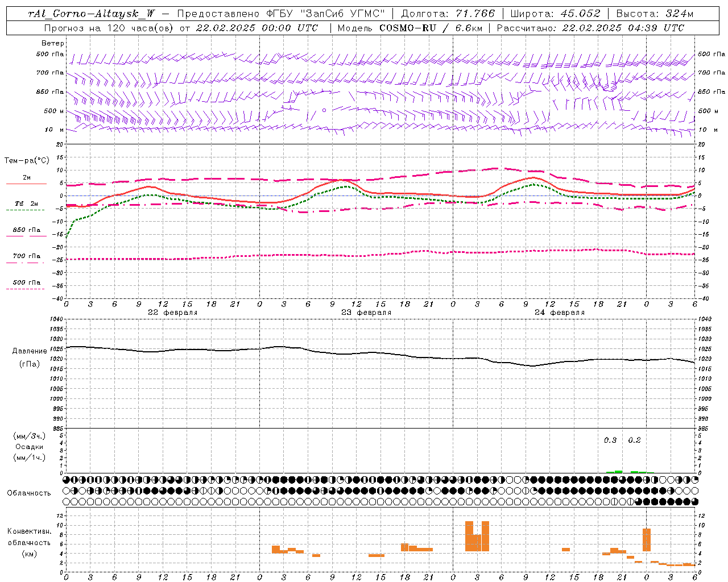Click the (мм/1ч.) unit label

click(x=30, y=458)
